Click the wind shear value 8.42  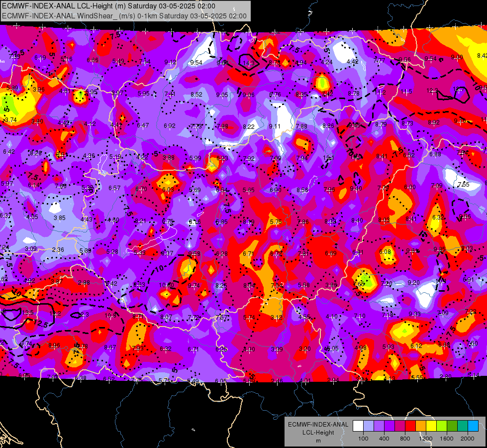pyautogui.click(x=482, y=55)
